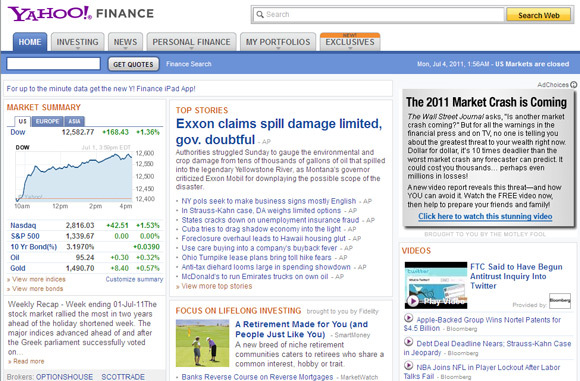Open unemployment insurance fraud story
Screen dimensions: 580x381
click(270, 220)
